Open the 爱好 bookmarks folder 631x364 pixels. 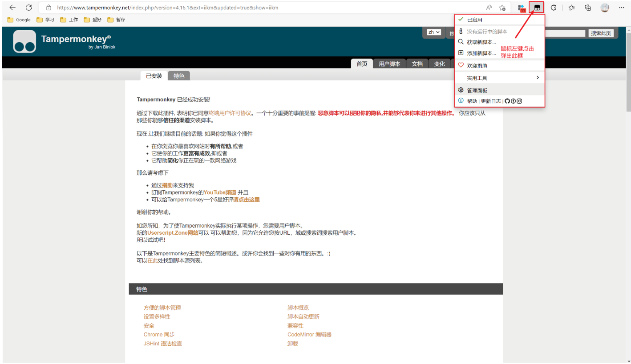[x=93, y=20]
